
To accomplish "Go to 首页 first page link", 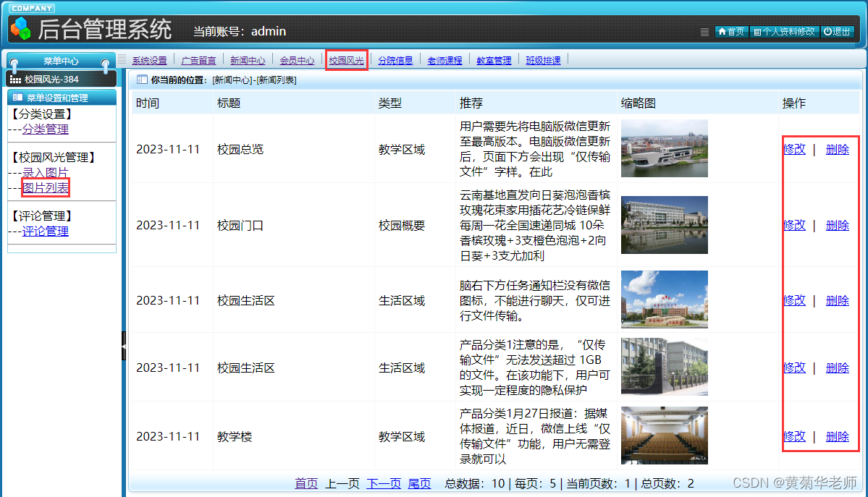I will click(x=306, y=484).
